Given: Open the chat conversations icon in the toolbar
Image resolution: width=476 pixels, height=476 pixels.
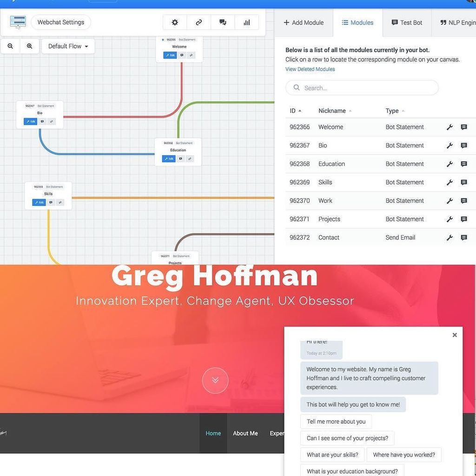Looking at the screenshot, I should coord(223,22).
